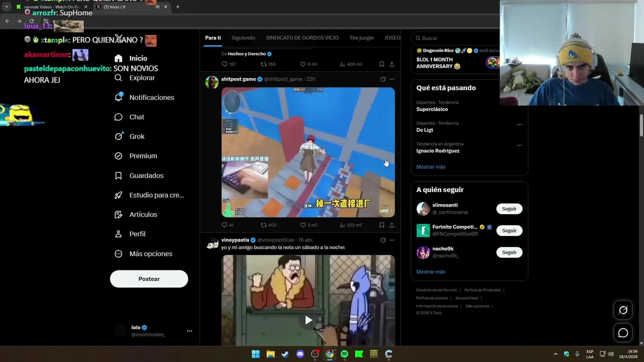Open more options for Ignacio Rodríguez trend
This screenshot has width=644, height=362.
click(x=519, y=145)
